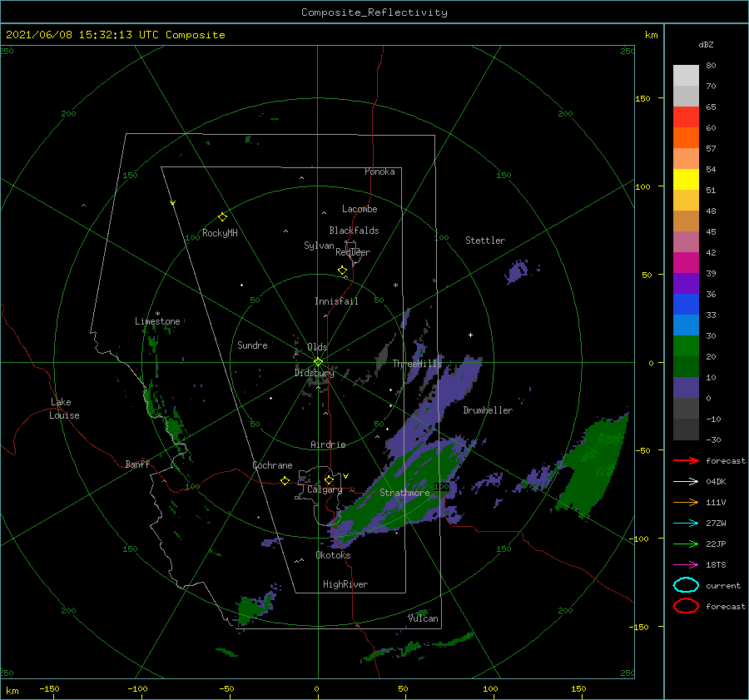Click the 0 dBZ purple swatch
749x700 pixels.
click(x=686, y=388)
